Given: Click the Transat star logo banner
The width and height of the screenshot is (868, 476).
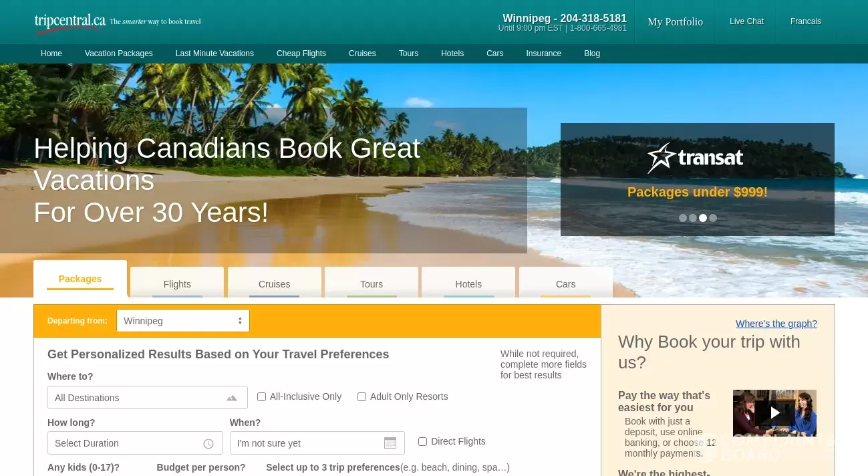Looking at the screenshot, I should [695, 158].
